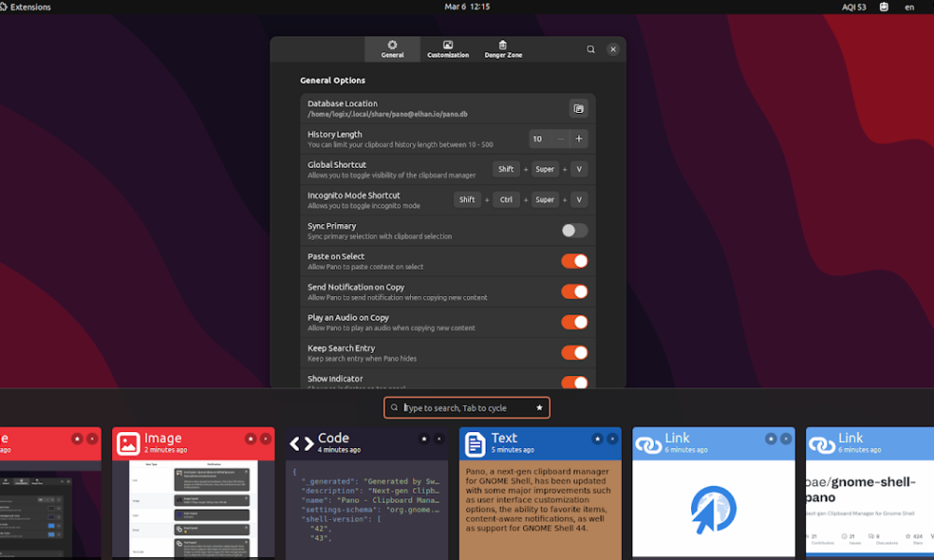Click the V key of Incognito Mode Shortcut
Viewport: 934px width, 560px height.
click(x=579, y=200)
